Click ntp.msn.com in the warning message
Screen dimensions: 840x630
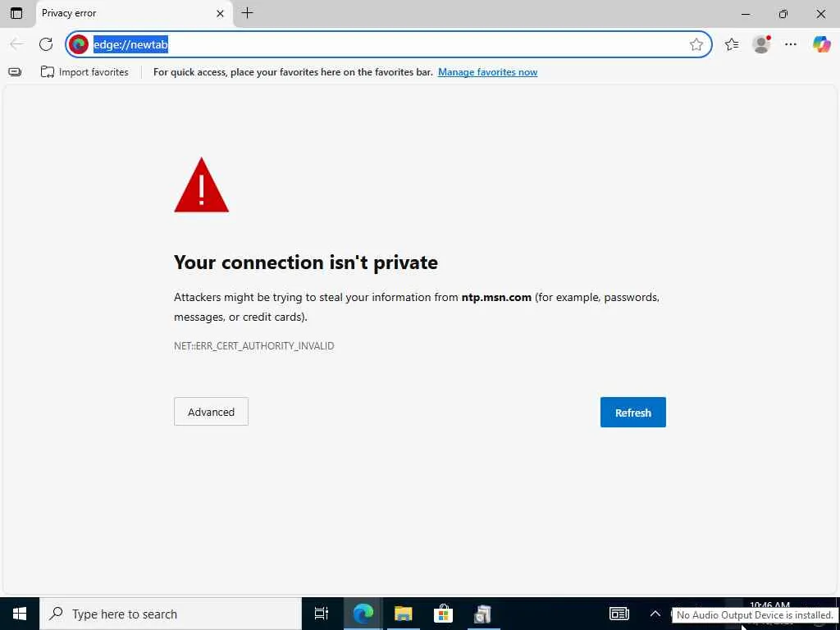pos(496,297)
